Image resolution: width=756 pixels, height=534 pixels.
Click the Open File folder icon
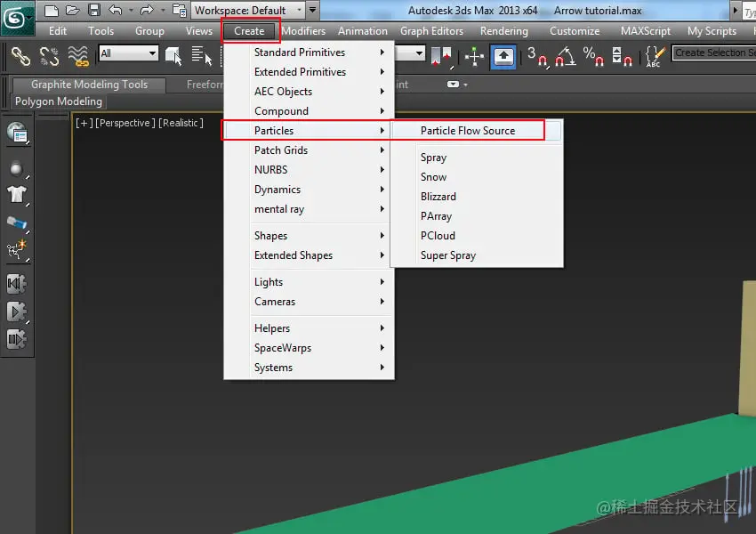[72, 10]
